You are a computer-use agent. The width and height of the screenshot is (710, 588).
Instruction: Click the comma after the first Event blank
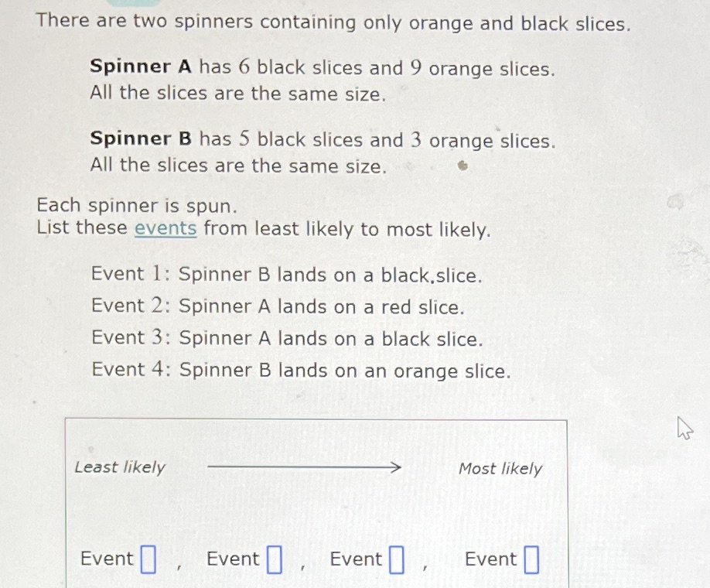click(179, 566)
